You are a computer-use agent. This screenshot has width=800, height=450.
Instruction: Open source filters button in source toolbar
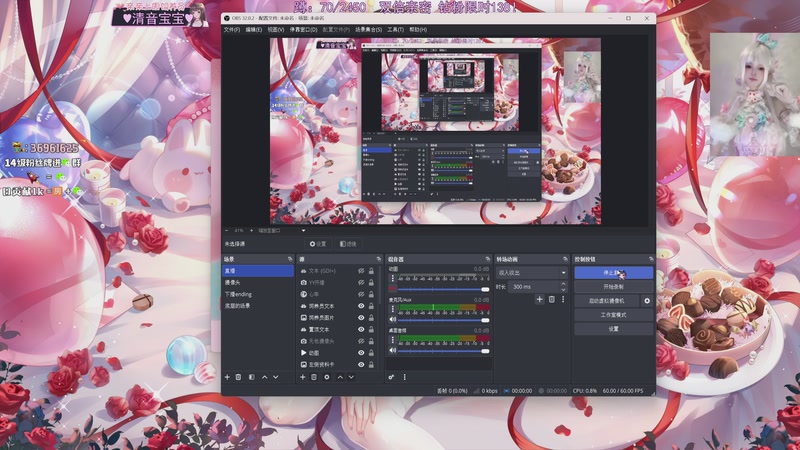pyautogui.click(x=348, y=244)
